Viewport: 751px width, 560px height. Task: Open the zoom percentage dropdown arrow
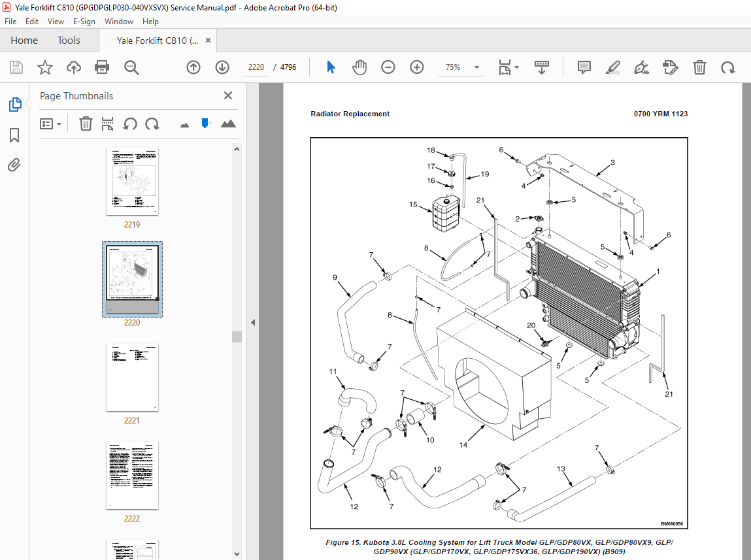[476, 67]
